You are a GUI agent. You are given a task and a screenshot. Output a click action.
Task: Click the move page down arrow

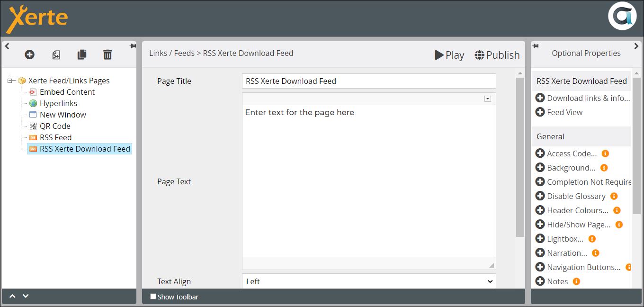(x=26, y=296)
